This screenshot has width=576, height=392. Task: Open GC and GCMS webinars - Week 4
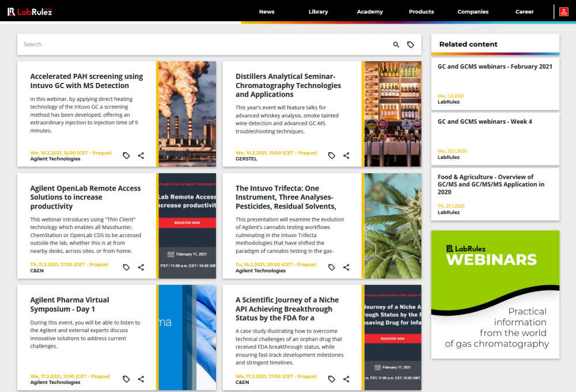click(484, 121)
